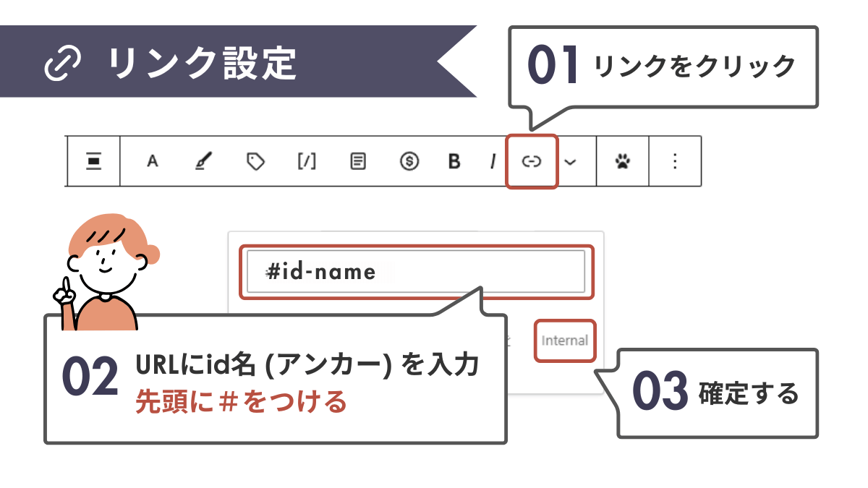The image size is (868, 488).
Task: Click the highlighter marker icon
Action: pos(203,162)
